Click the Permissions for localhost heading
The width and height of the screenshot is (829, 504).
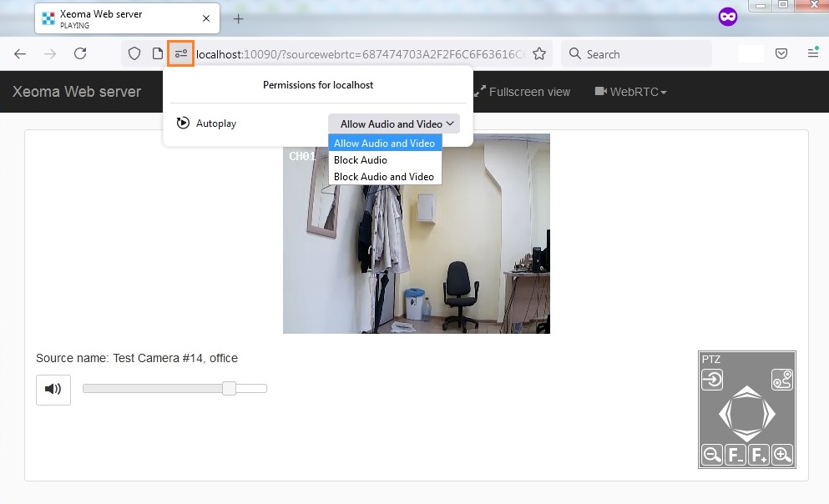[x=318, y=85]
